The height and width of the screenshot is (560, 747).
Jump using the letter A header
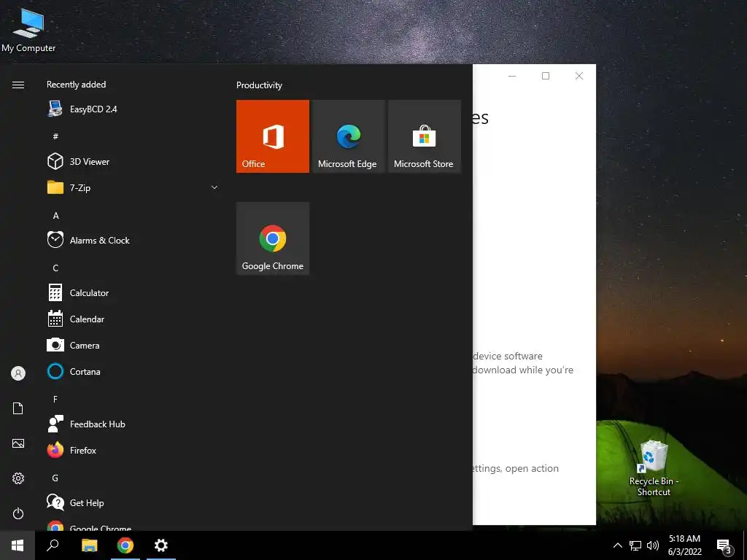(55, 216)
